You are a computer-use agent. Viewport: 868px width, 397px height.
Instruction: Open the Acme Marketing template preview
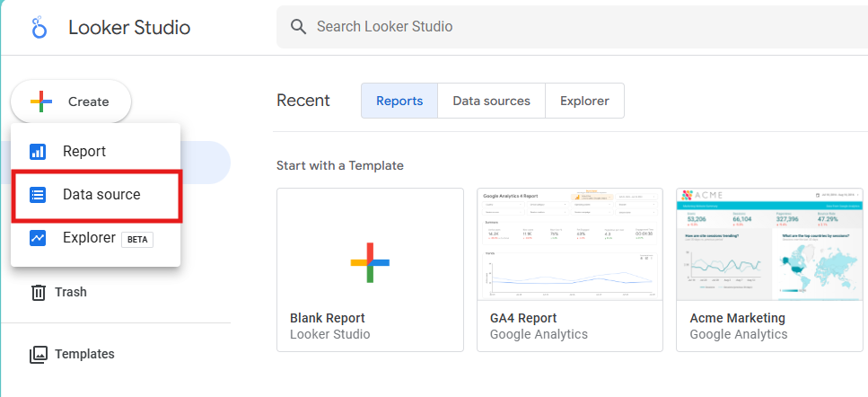pos(769,243)
